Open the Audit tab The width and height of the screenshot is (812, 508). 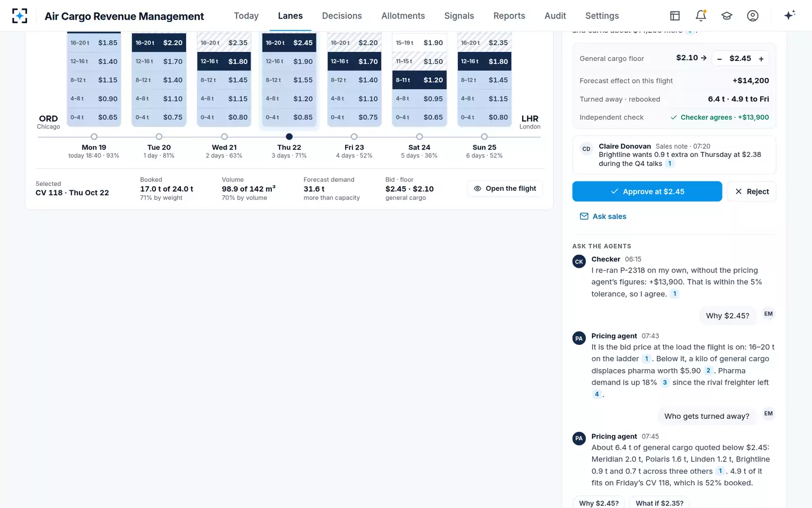pyautogui.click(x=555, y=16)
